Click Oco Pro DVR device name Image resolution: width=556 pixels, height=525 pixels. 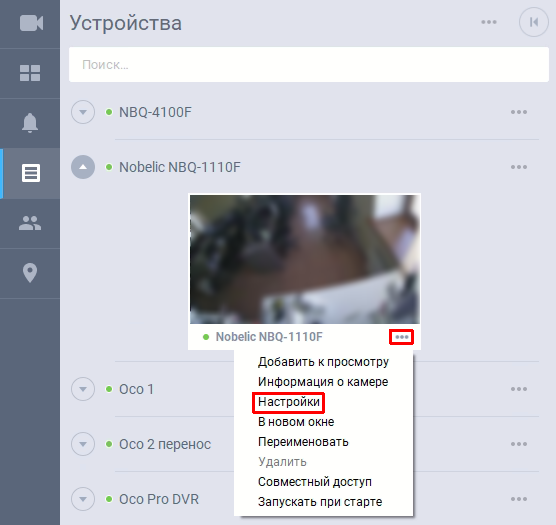[159, 499]
